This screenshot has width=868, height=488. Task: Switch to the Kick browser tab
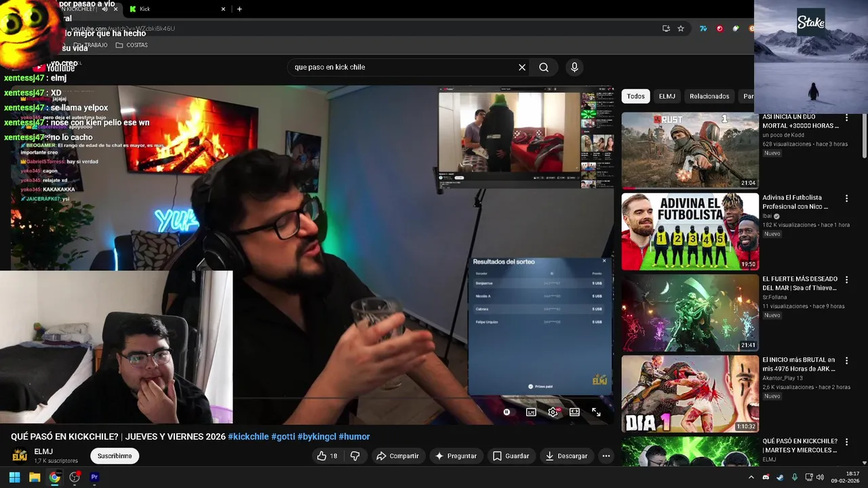click(x=174, y=9)
